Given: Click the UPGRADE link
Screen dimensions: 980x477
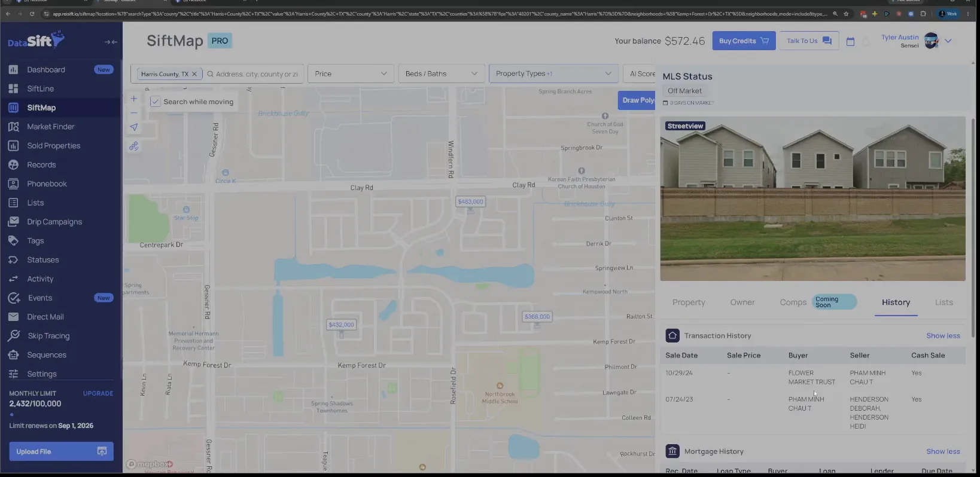Looking at the screenshot, I should pyautogui.click(x=98, y=393).
